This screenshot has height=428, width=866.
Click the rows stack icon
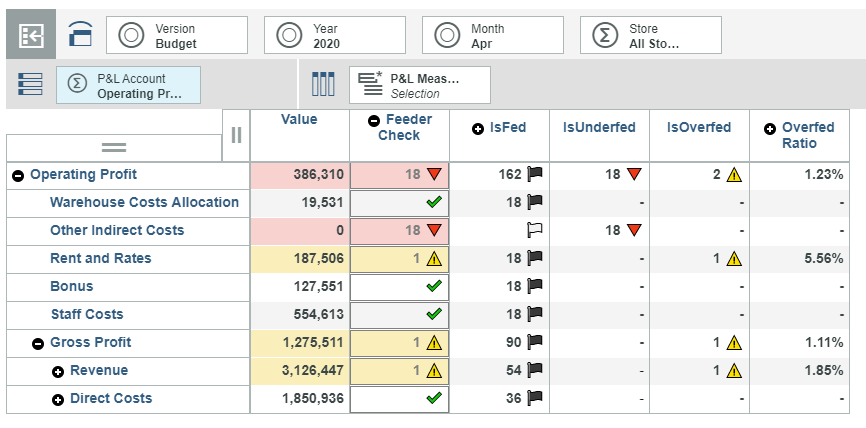pos(31,85)
